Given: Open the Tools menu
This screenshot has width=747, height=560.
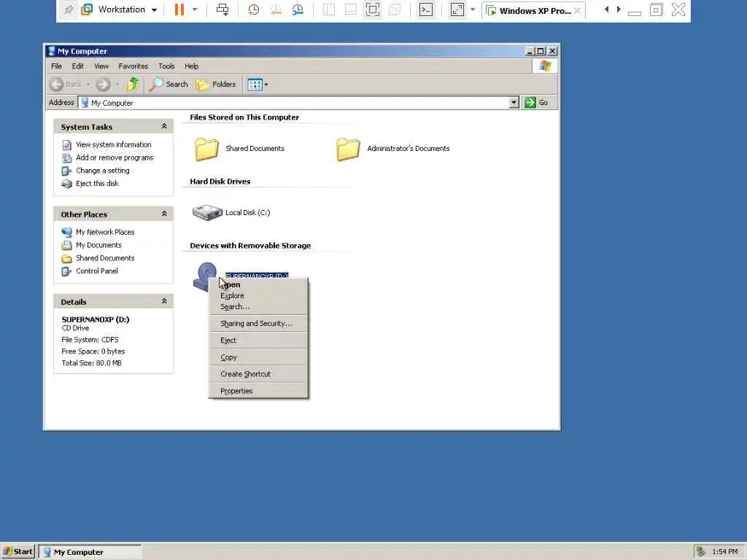Looking at the screenshot, I should pyautogui.click(x=166, y=66).
